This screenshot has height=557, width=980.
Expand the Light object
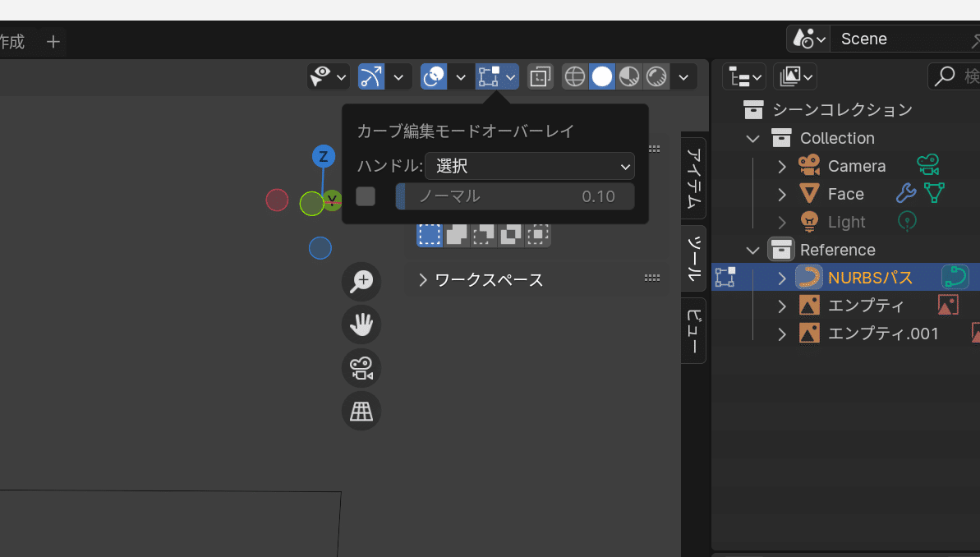tap(781, 222)
